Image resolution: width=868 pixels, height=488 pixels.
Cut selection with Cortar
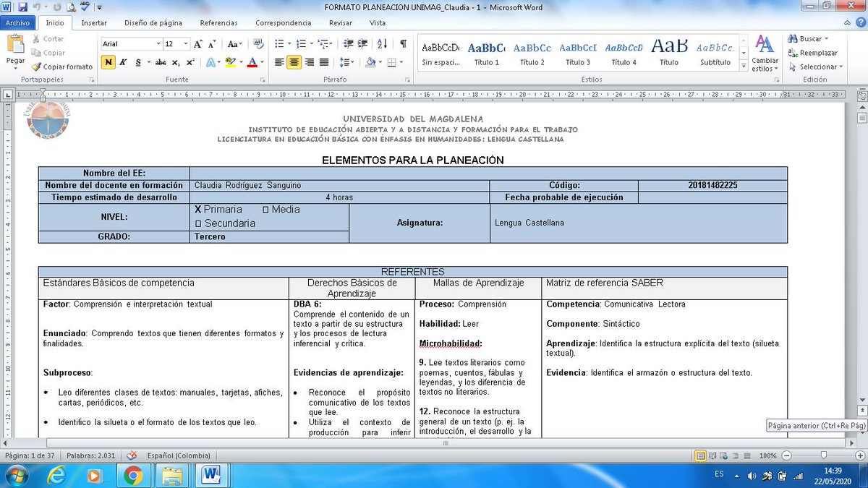click(x=47, y=39)
